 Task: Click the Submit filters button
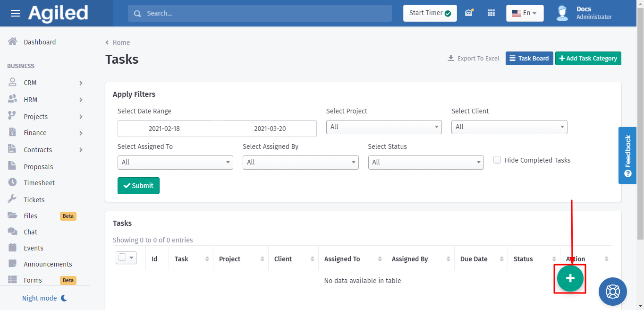click(138, 186)
